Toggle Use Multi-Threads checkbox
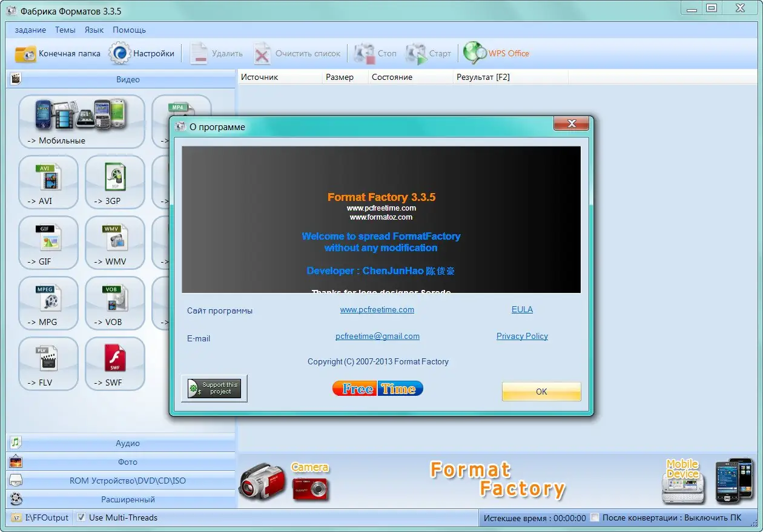763x532 pixels. click(x=82, y=517)
